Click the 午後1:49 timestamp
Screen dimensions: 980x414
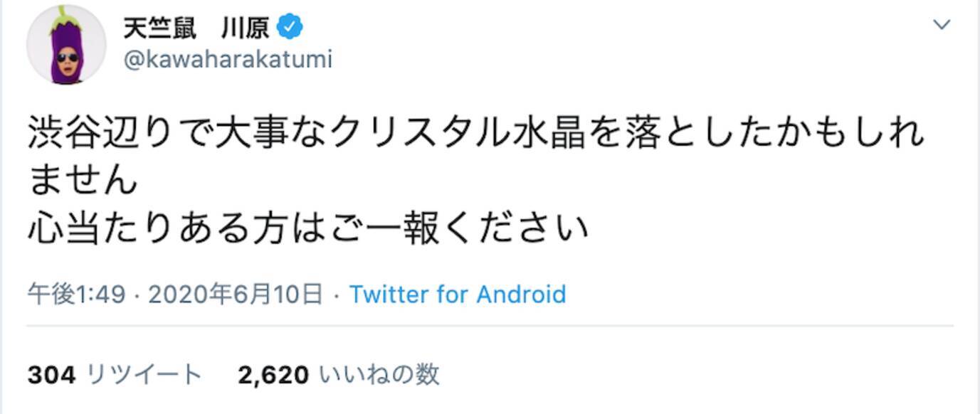point(76,294)
